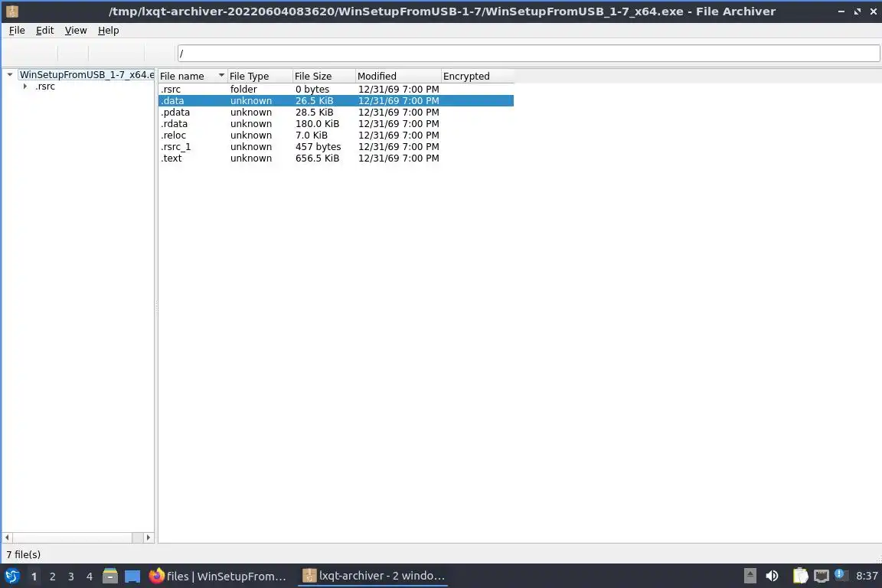The height and width of the screenshot is (588, 882).
Task: Minimize the File Archiver window
Action: click(841, 11)
